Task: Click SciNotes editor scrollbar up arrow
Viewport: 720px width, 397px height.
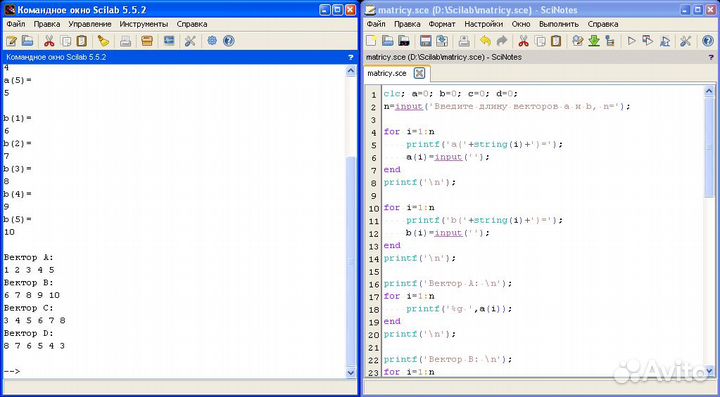Action: (709, 92)
